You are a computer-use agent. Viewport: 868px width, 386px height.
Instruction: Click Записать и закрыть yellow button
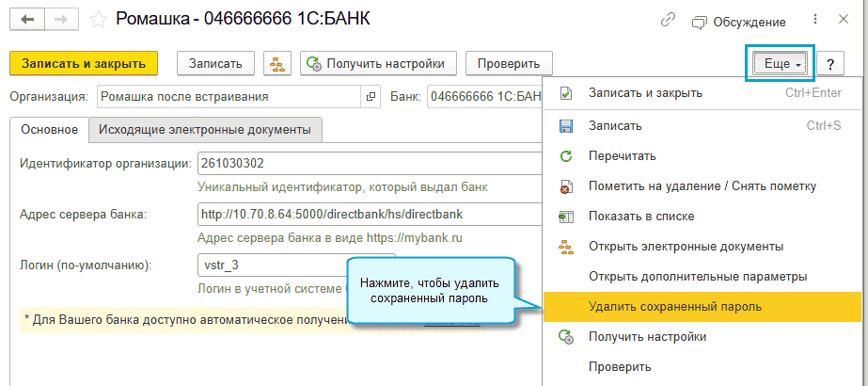[x=84, y=63]
